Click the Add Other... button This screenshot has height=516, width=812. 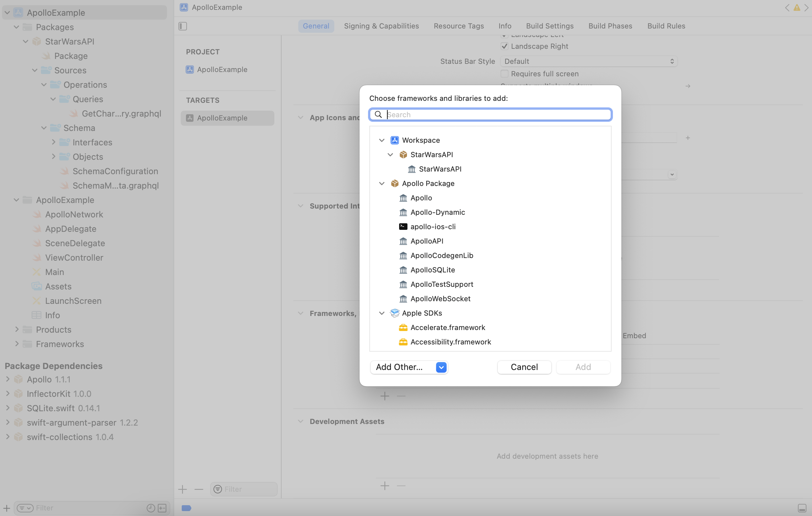tap(400, 367)
